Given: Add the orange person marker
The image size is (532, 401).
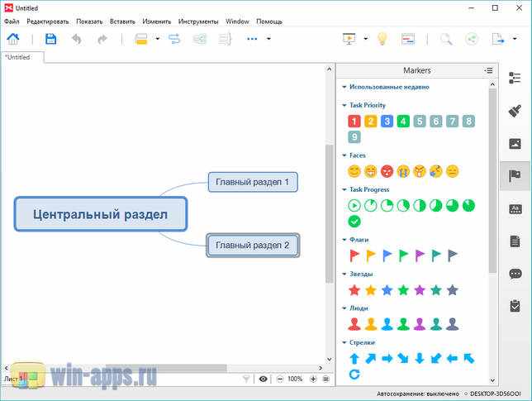Looking at the screenshot, I should pyautogui.click(x=371, y=324).
